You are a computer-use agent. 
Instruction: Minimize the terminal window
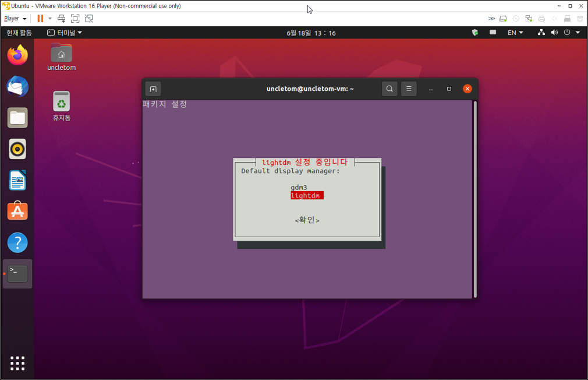(x=431, y=89)
